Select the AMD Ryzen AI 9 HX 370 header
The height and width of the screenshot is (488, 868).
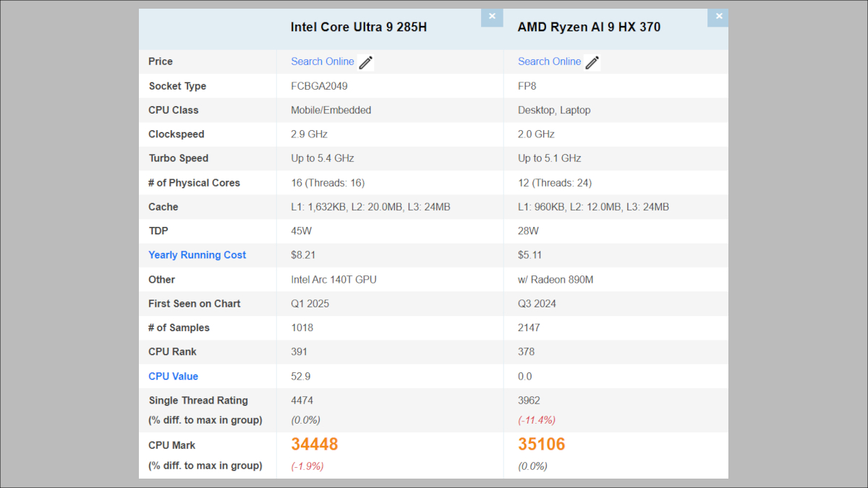(x=589, y=27)
